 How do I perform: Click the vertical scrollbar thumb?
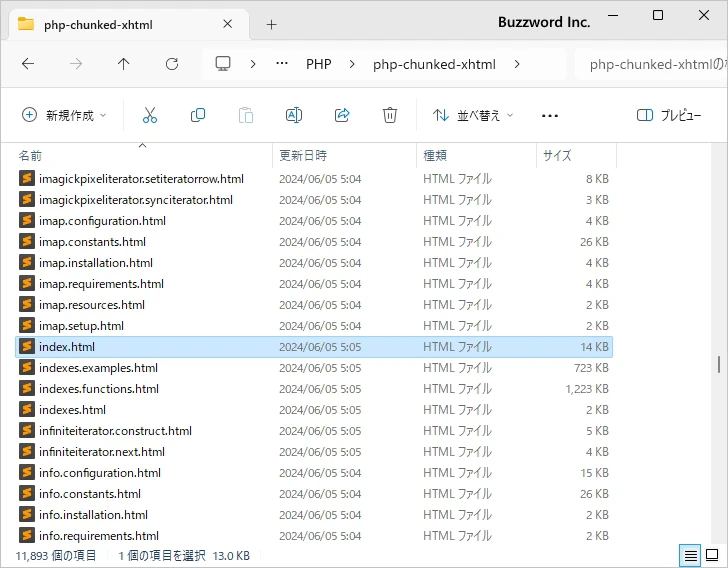tap(718, 365)
